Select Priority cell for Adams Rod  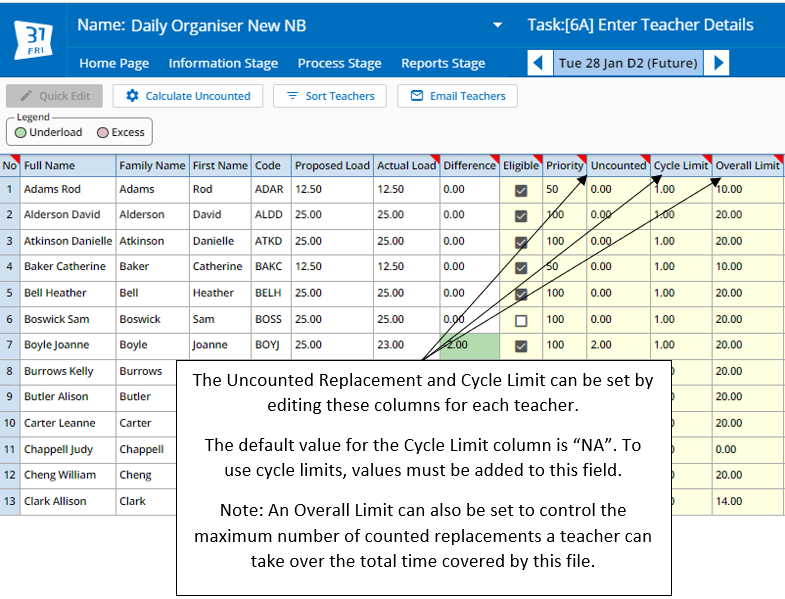(565, 189)
